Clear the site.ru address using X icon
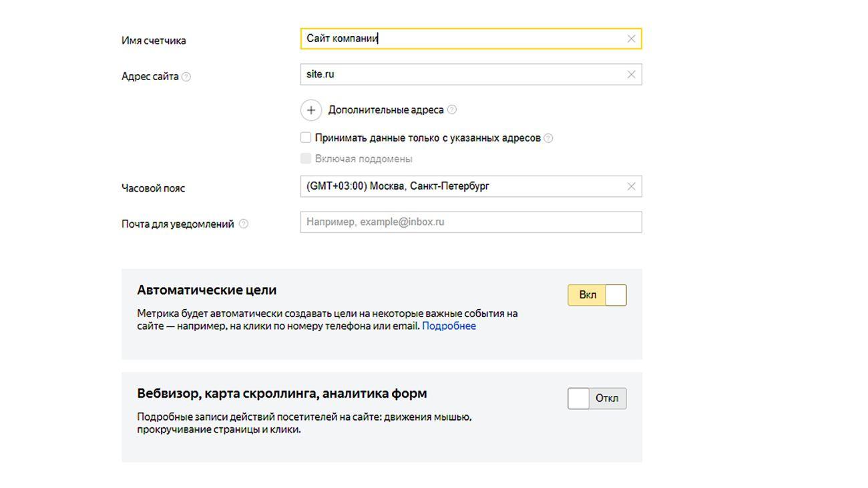The image size is (868, 488). pos(631,75)
